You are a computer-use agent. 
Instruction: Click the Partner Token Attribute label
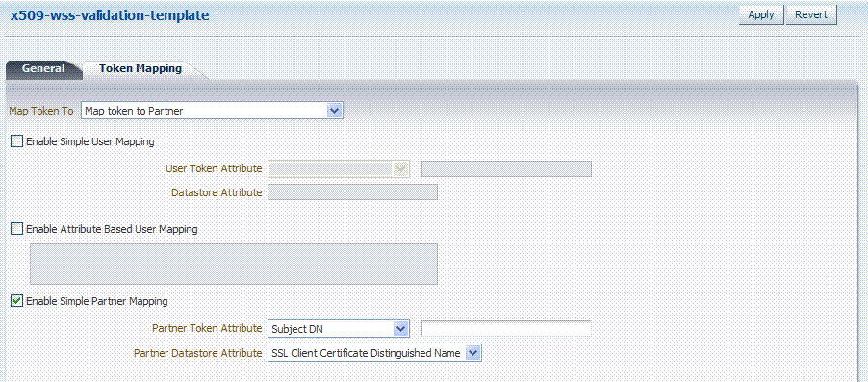(207, 328)
